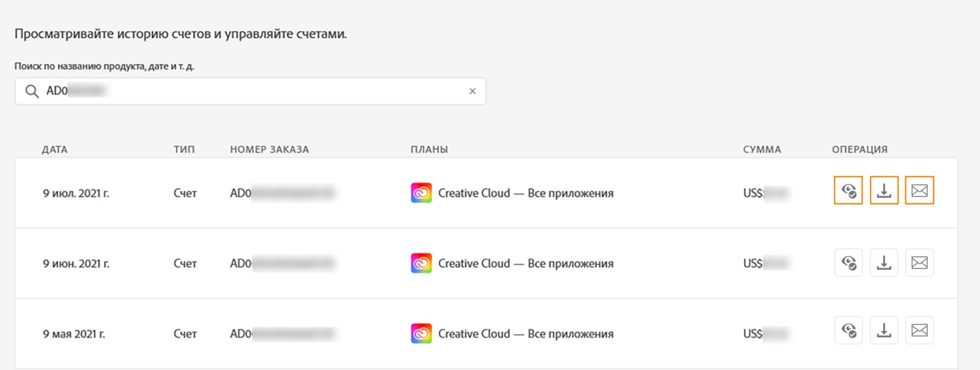View the 9 июл. 2021 invoice

(x=848, y=190)
